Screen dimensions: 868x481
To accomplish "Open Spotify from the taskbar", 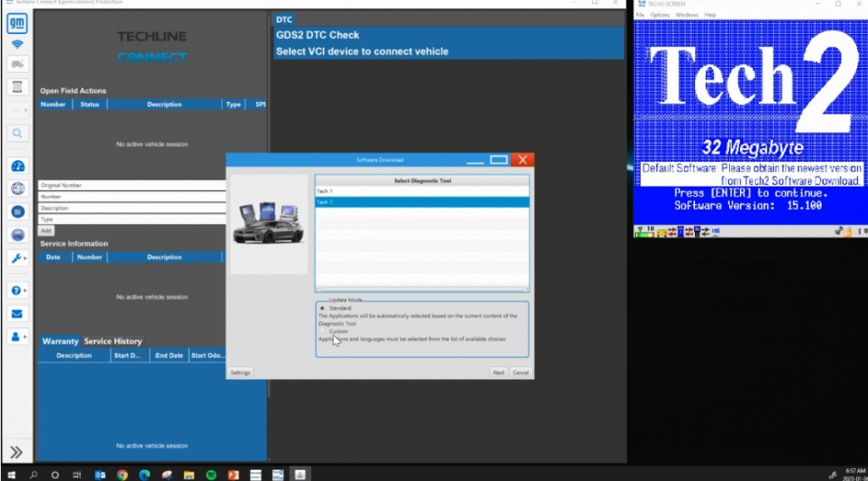I will 211,475.
